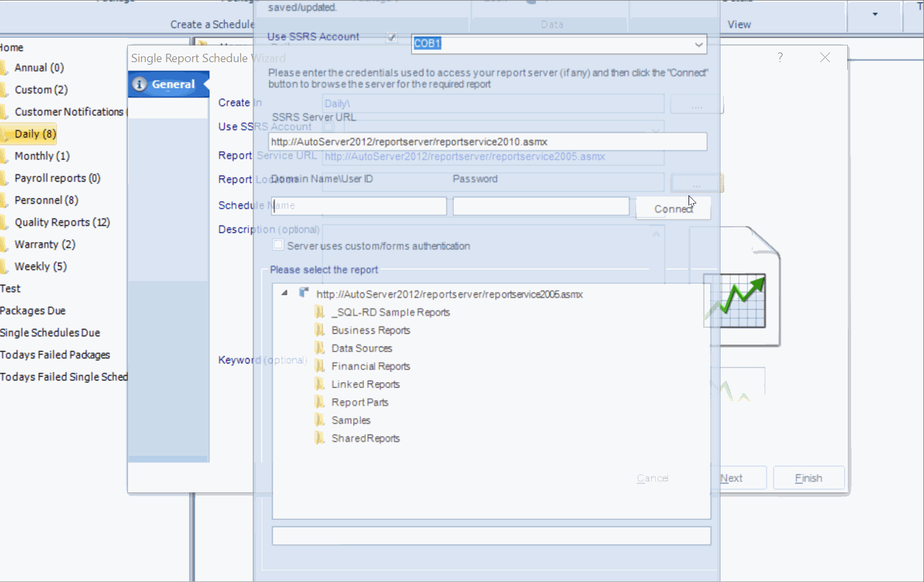Uncheck the Use SSRS Account checkbox
The width and height of the screenshot is (924, 582).
pos(392,37)
